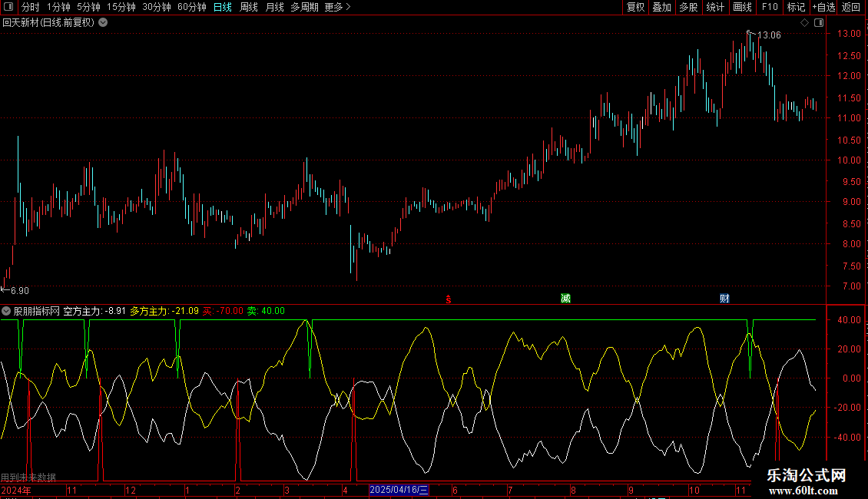The width and height of the screenshot is (868, 499).
Task: Click the 卖: 40.00 indicator value
Action: tap(266, 311)
